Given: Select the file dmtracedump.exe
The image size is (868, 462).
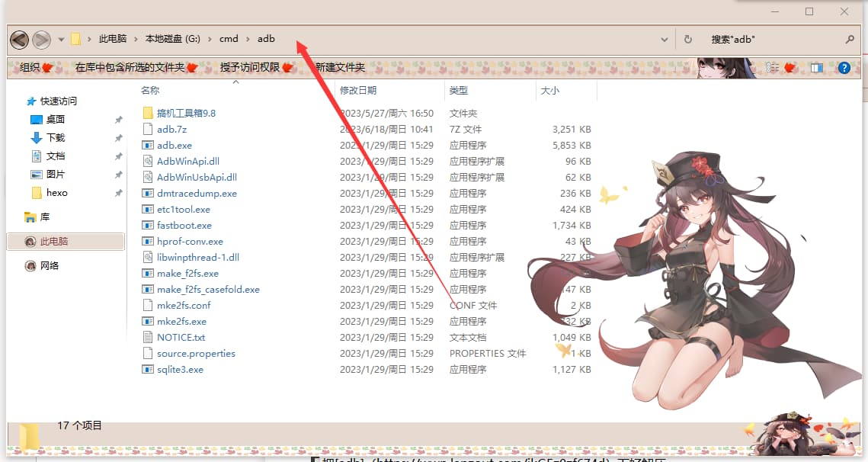Looking at the screenshot, I should 197,194.
